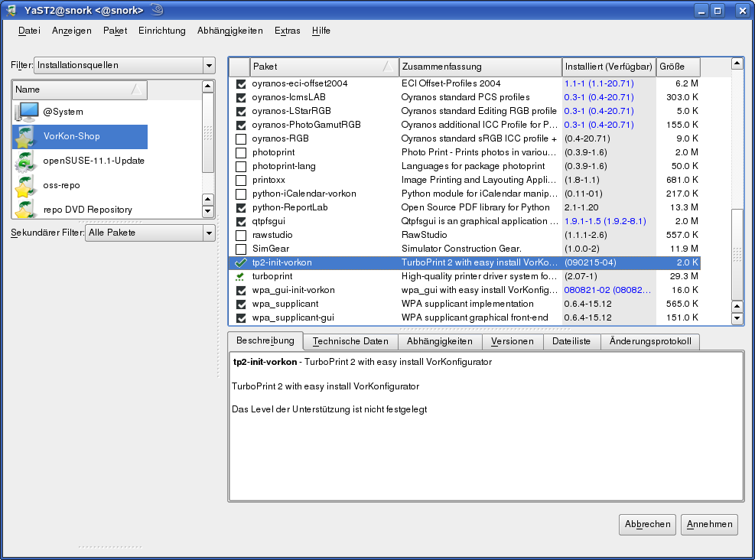Toggle the checkbox for oyranos-PhotoGamutRGB
Screen dimensions: 755x560
tap(241, 125)
